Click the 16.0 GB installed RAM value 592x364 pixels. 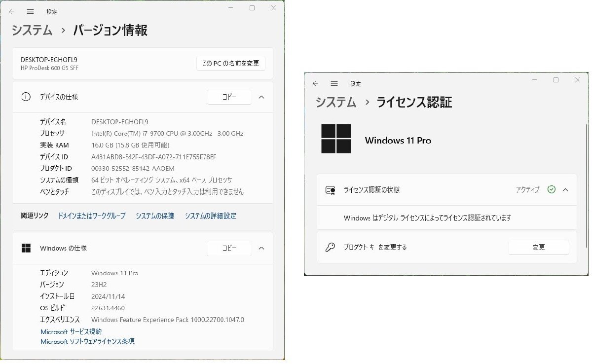pyautogui.click(x=130, y=145)
